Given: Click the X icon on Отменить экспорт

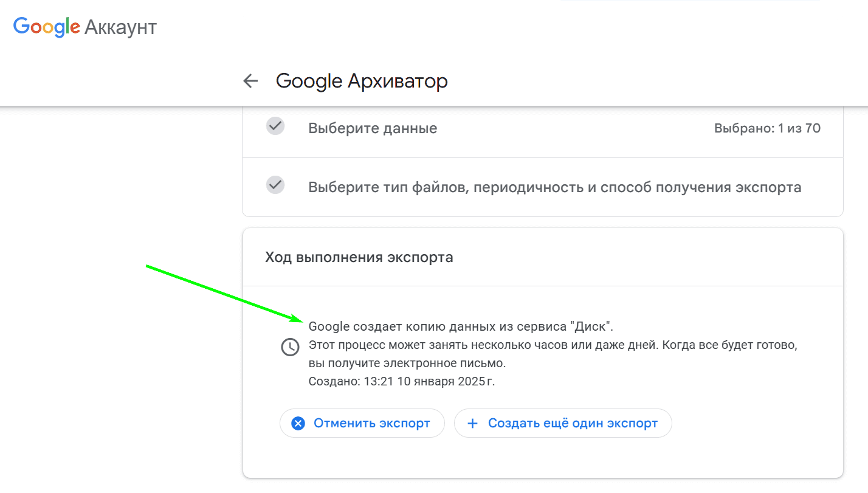Looking at the screenshot, I should click(298, 423).
